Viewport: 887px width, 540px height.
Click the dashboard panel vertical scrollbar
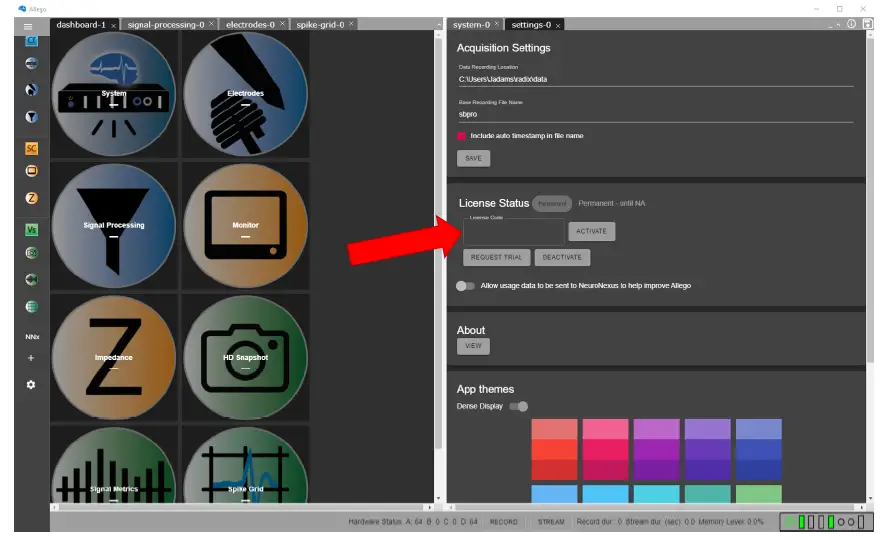click(x=438, y=243)
